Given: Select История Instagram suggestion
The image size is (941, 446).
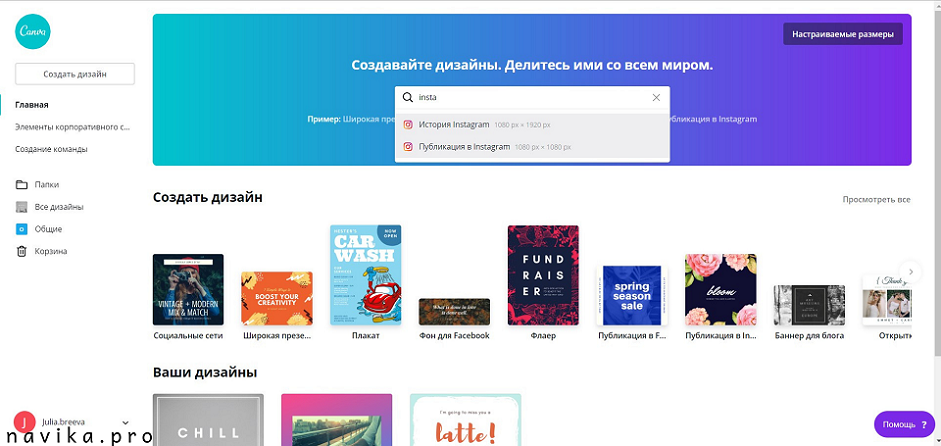Looking at the screenshot, I should pyautogui.click(x=454, y=125).
